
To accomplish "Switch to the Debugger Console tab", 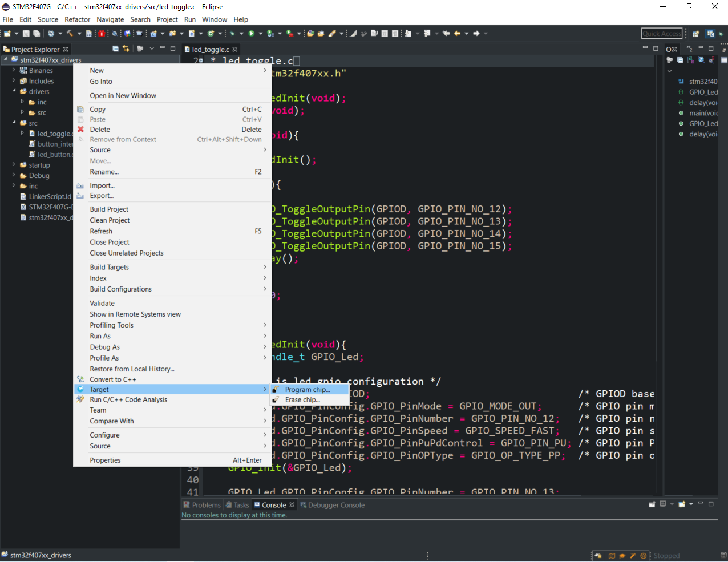I will click(x=333, y=505).
